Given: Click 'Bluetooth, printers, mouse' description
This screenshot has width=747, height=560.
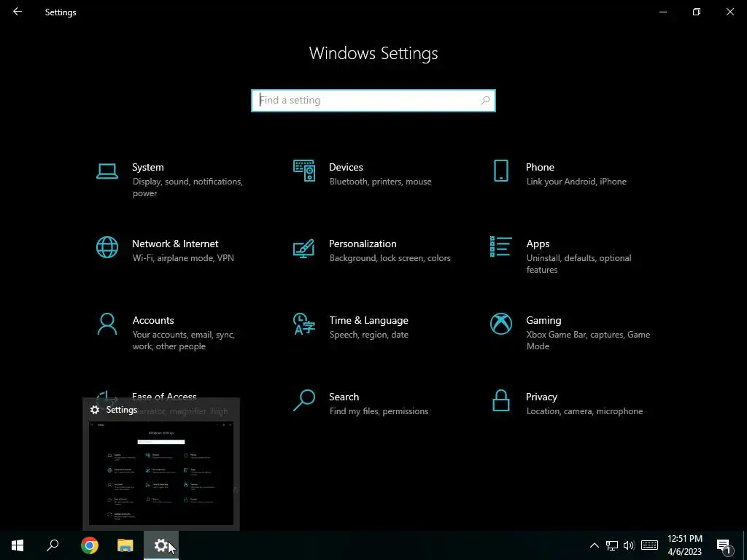Looking at the screenshot, I should pos(381,182).
